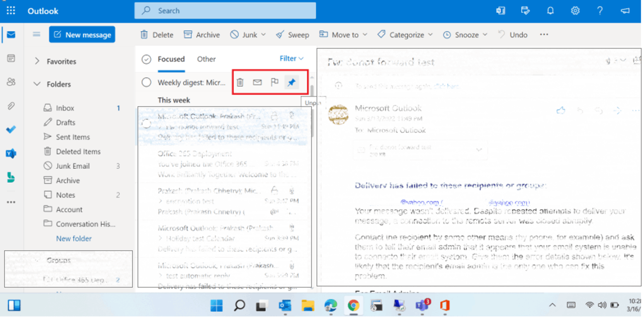The image size is (644, 317).
Task: Undo the last action
Action: pyautogui.click(x=513, y=34)
